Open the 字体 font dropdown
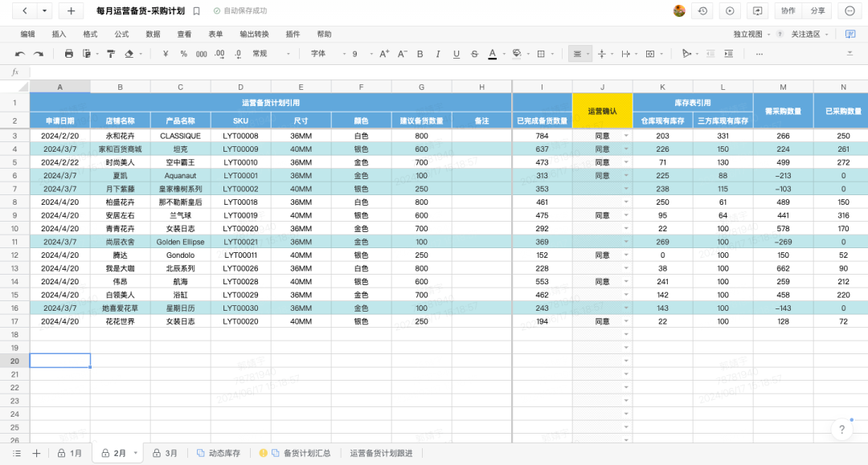This screenshot has height=465, width=868. [328, 54]
